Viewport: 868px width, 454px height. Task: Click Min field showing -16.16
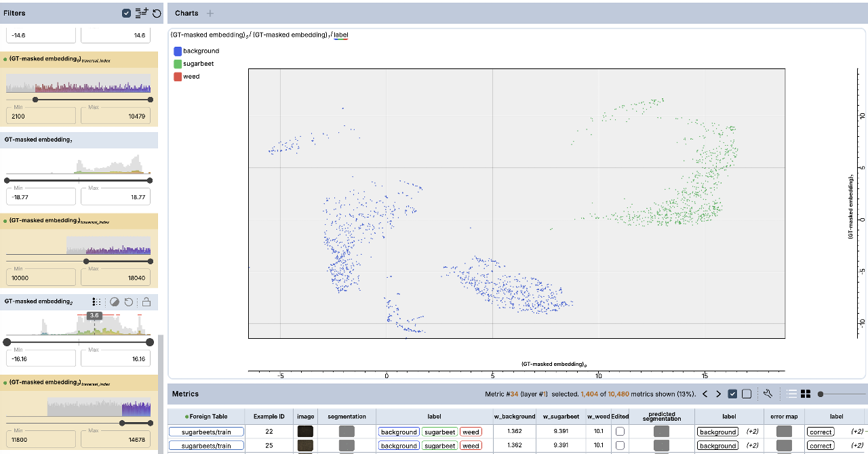tap(41, 357)
